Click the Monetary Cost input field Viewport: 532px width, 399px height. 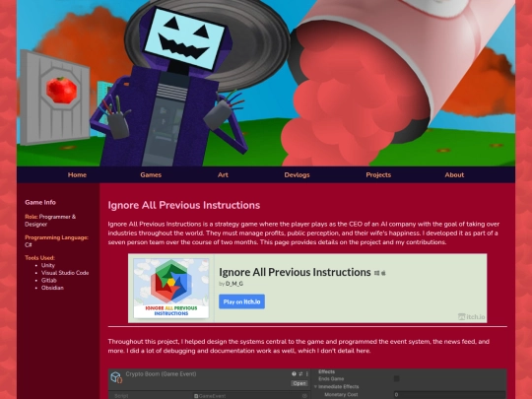[x=449, y=395]
